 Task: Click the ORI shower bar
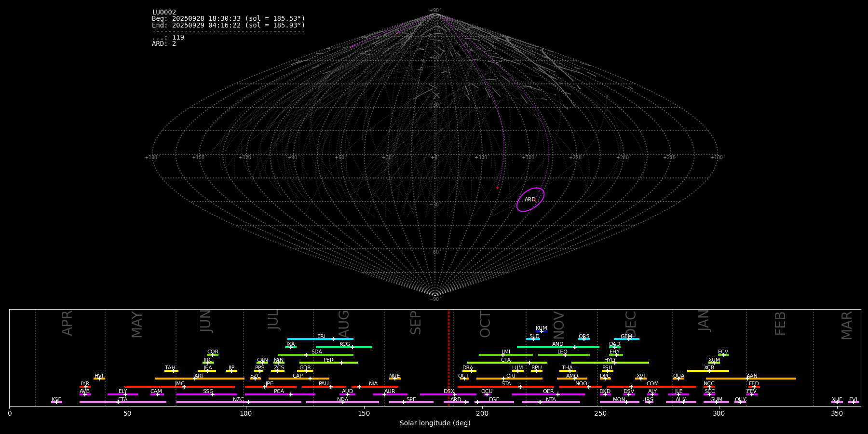509,379
